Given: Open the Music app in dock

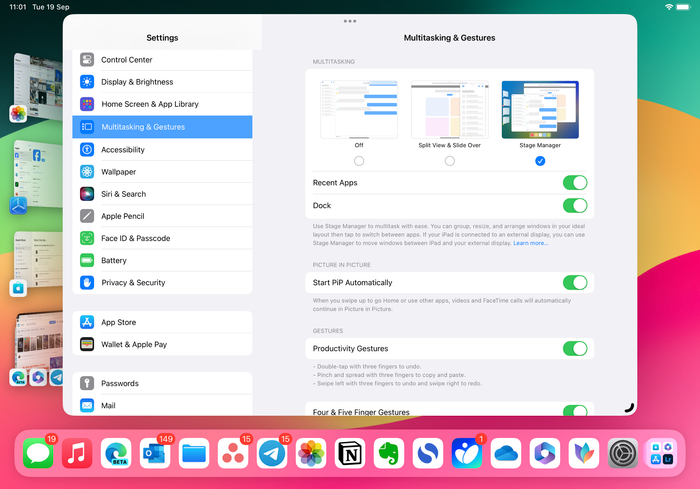Looking at the screenshot, I should tap(77, 453).
